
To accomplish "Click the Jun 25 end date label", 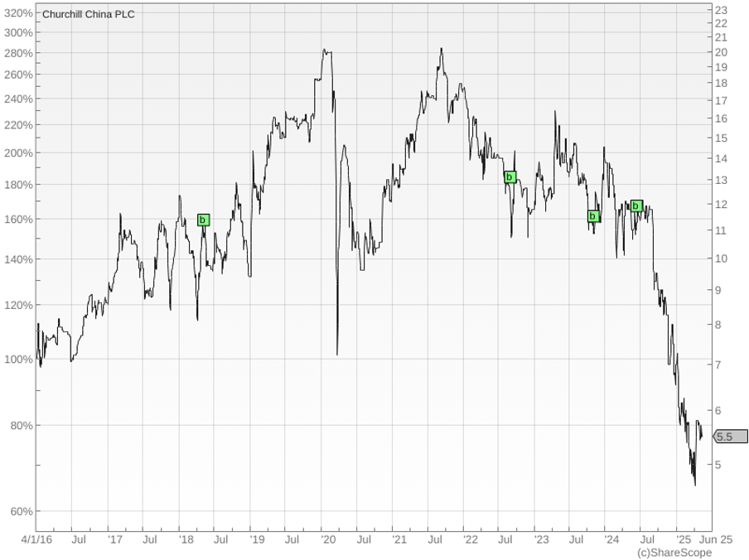I will 716,539.
